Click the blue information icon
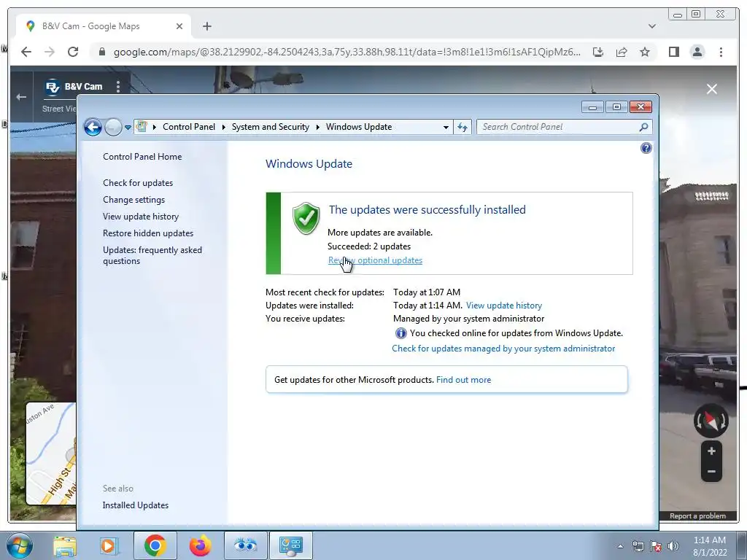The width and height of the screenshot is (747, 560). (x=400, y=333)
